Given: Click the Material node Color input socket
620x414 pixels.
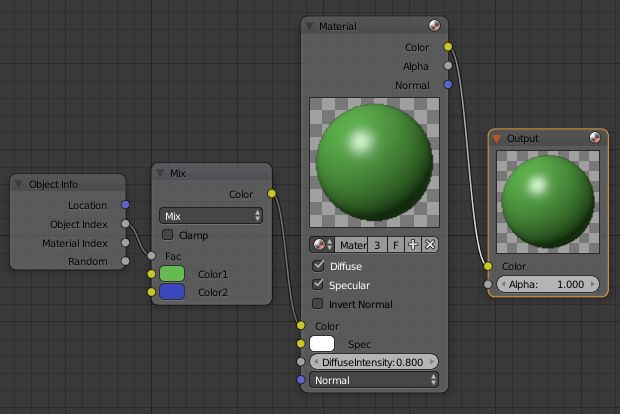Looking at the screenshot, I should pyautogui.click(x=301, y=325).
